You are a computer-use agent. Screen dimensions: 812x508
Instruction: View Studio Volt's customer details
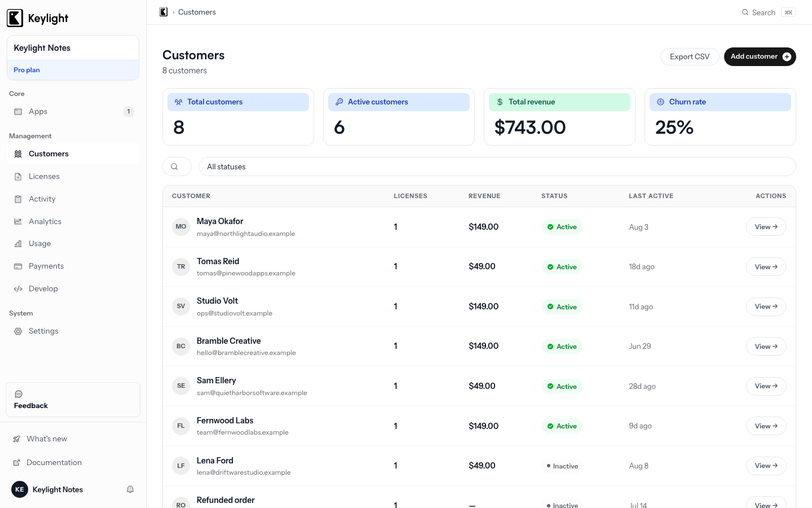[766, 306]
